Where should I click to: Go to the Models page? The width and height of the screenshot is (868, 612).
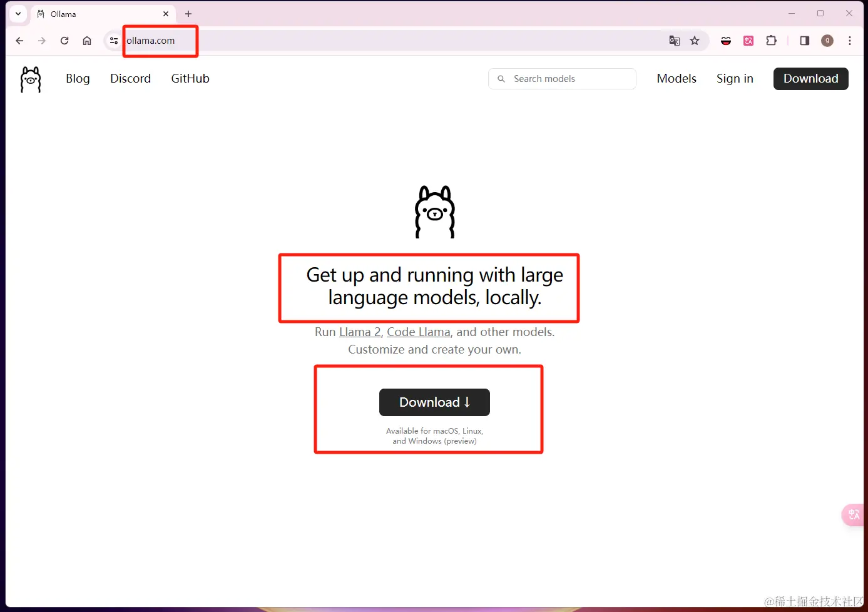677,79
